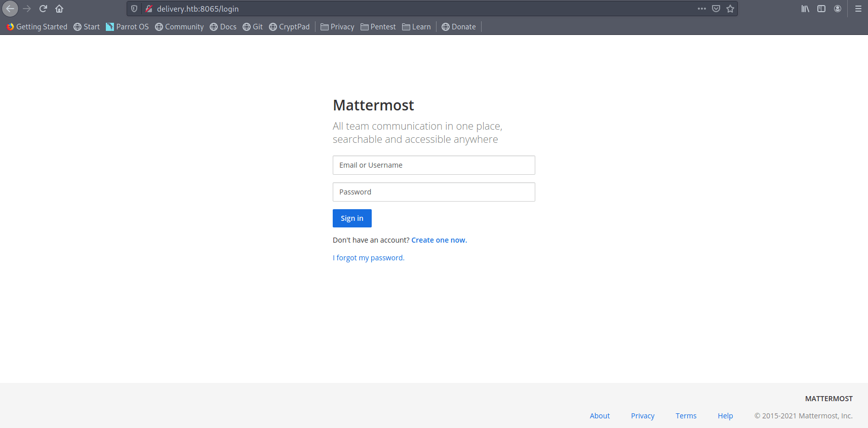Click the browser forward arrow
This screenshot has height=428, width=868.
[x=27, y=9]
